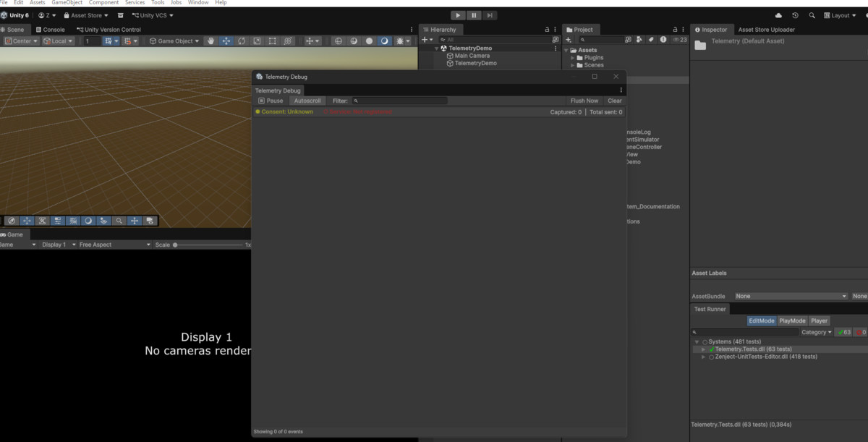Select the EditMode test button
The image size is (868, 442).
762,320
